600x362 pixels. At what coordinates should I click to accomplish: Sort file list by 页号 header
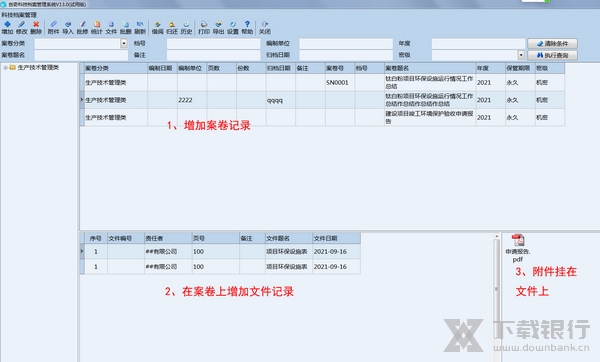pos(215,238)
